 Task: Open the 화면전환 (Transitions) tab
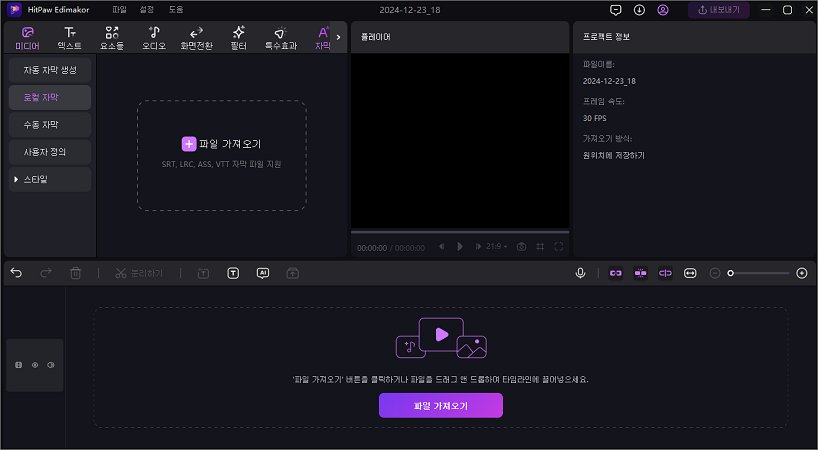point(196,38)
